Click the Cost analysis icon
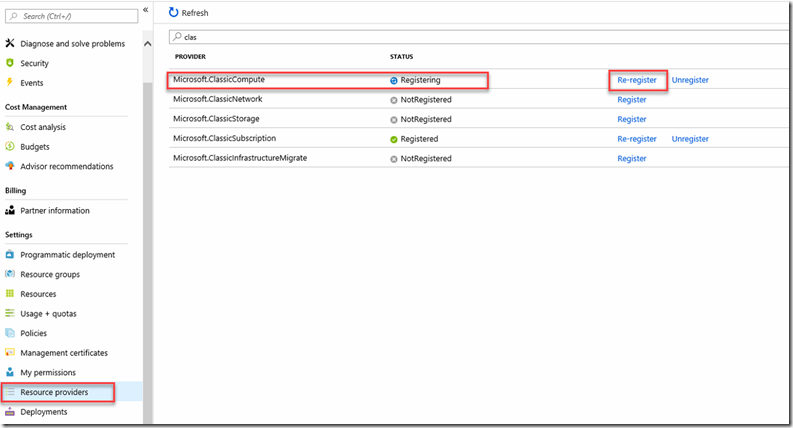The width and height of the screenshot is (793, 428). coord(10,127)
